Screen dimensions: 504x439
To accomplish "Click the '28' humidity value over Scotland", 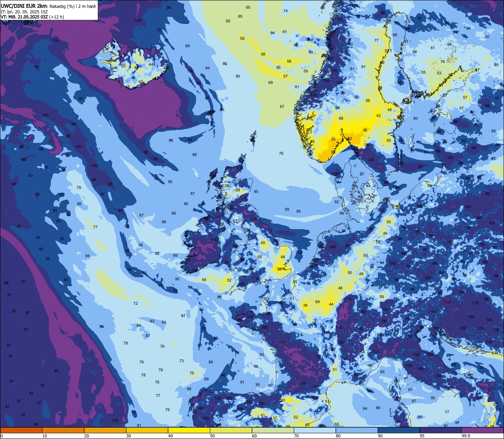I will [238, 190].
